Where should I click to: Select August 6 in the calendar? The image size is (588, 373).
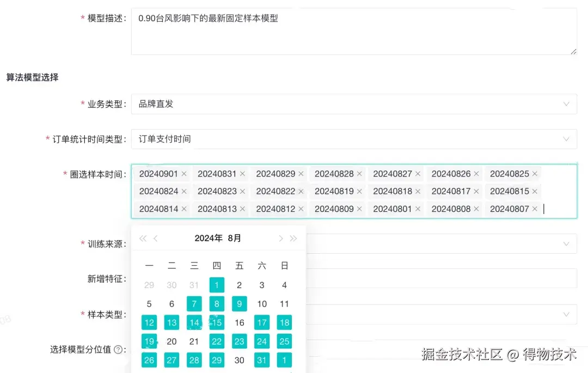(171, 304)
